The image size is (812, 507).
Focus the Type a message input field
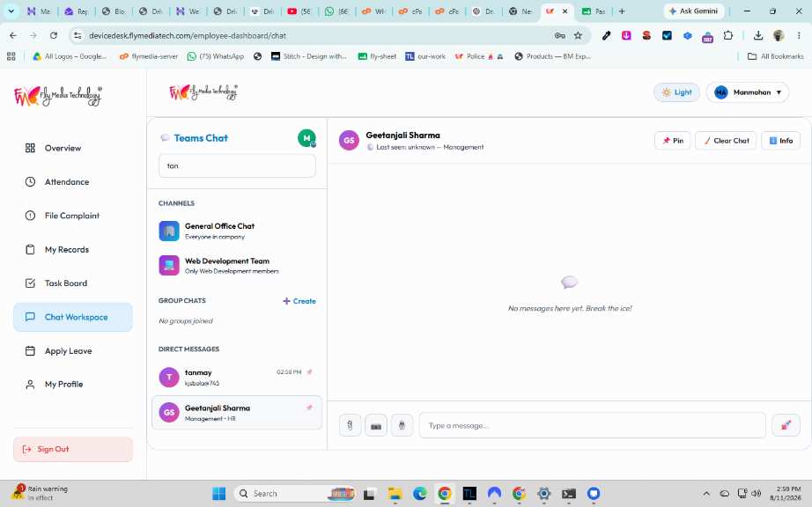coord(592,425)
